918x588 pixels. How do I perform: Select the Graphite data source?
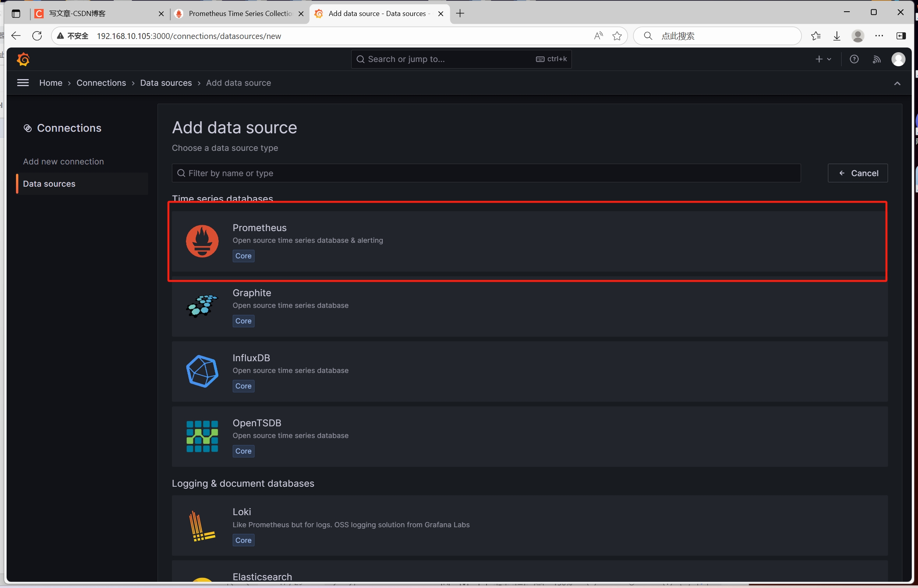tap(529, 307)
